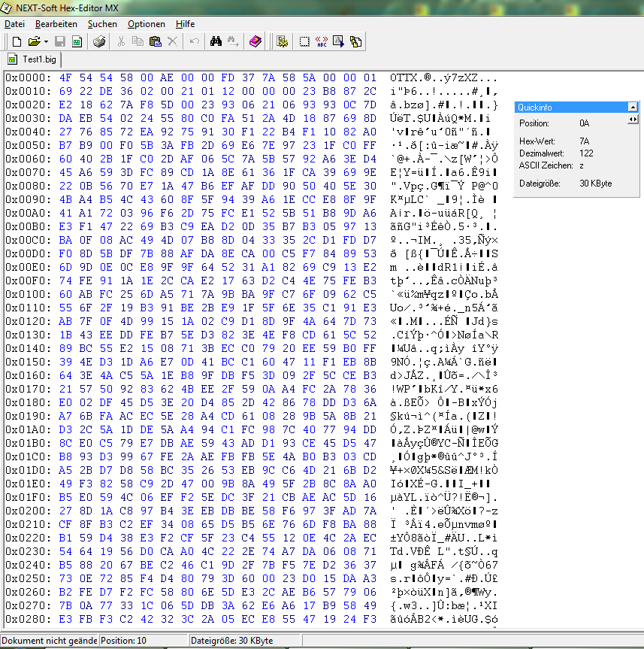
Task: Open the Hilfe menu
Action: (x=185, y=24)
